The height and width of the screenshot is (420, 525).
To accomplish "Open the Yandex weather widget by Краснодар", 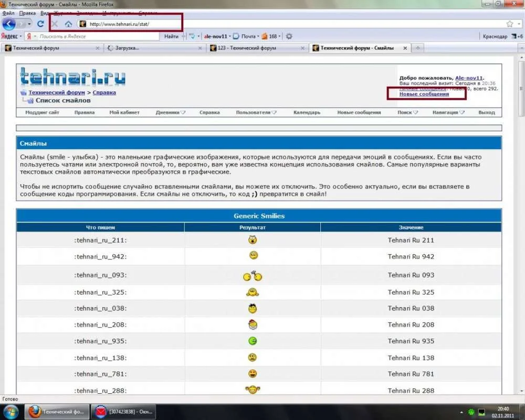I will (x=517, y=36).
